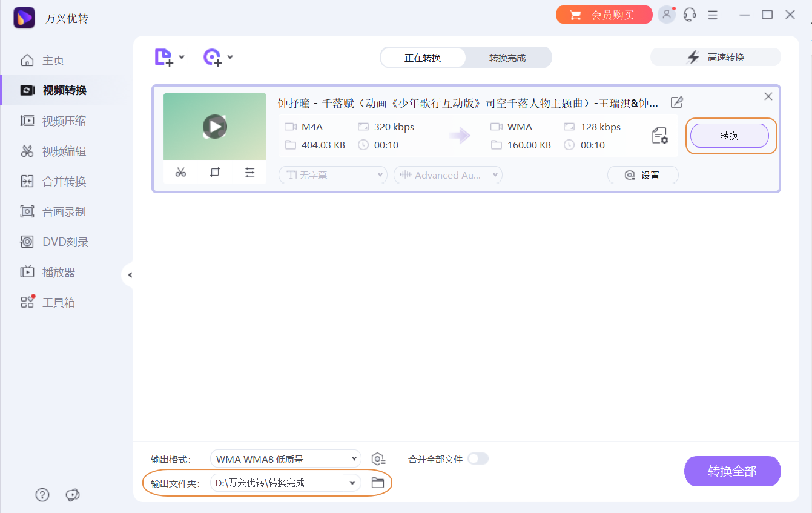Open the 输出格式 output format dropdown

285,458
